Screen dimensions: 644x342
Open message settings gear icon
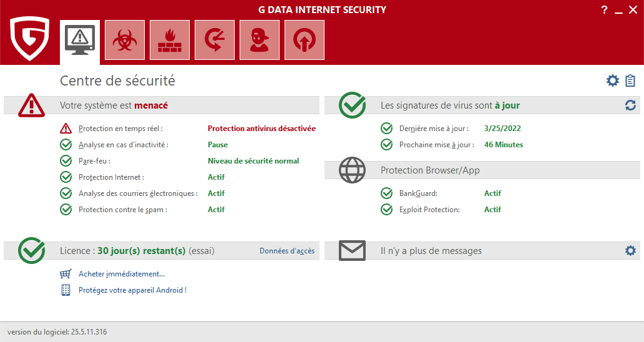click(x=630, y=250)
